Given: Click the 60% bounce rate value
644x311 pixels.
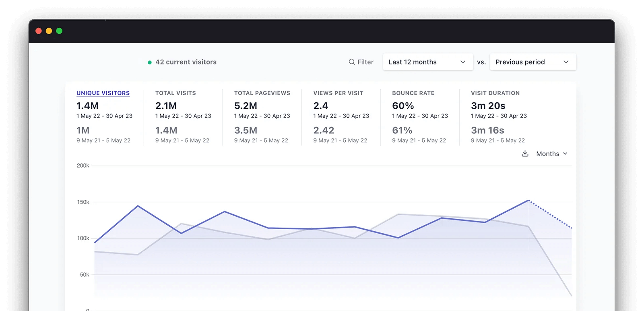Looking at the screenshot, I should (x=403, y=106).
